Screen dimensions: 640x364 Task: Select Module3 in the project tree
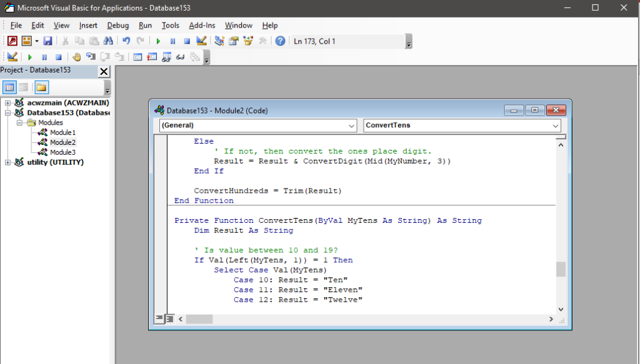[62, 152]
